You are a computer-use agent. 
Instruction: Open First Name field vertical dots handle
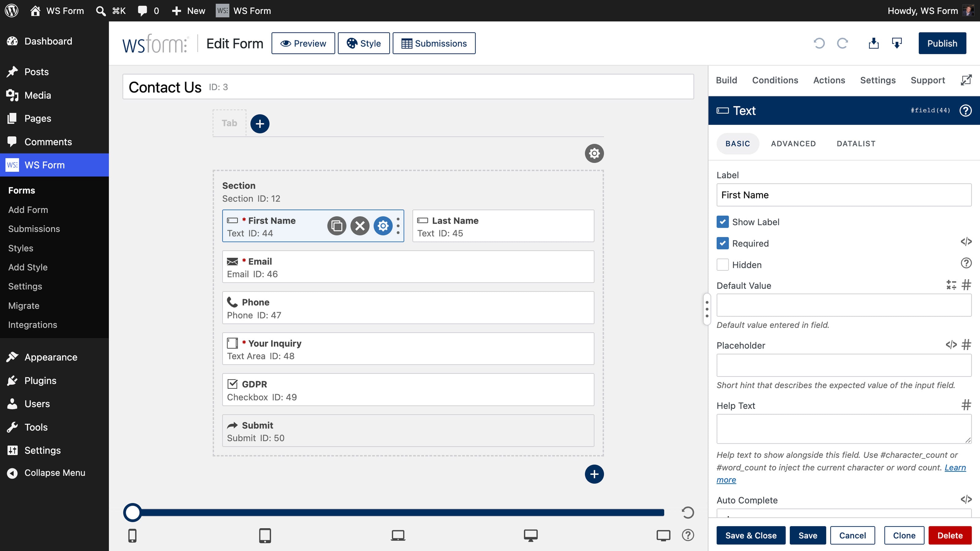click(398, 226)
